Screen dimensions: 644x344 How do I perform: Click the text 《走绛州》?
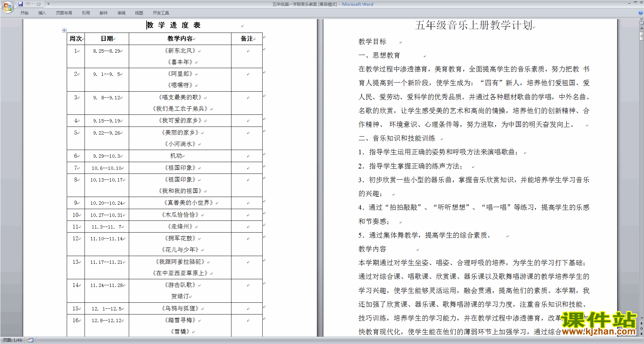coord(180,227)
